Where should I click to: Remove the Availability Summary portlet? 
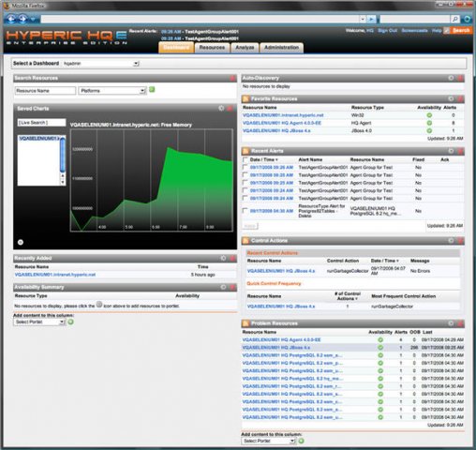(x=232, y=287)
